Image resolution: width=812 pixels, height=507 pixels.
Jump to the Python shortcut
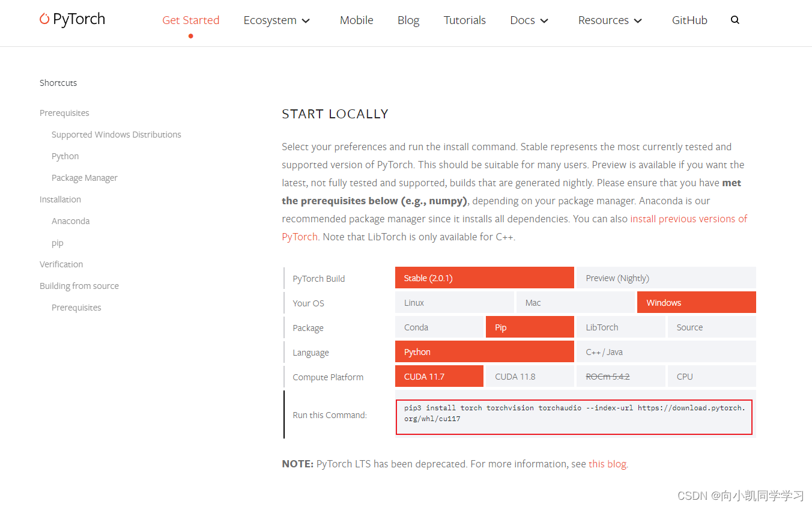click(65, 156)
